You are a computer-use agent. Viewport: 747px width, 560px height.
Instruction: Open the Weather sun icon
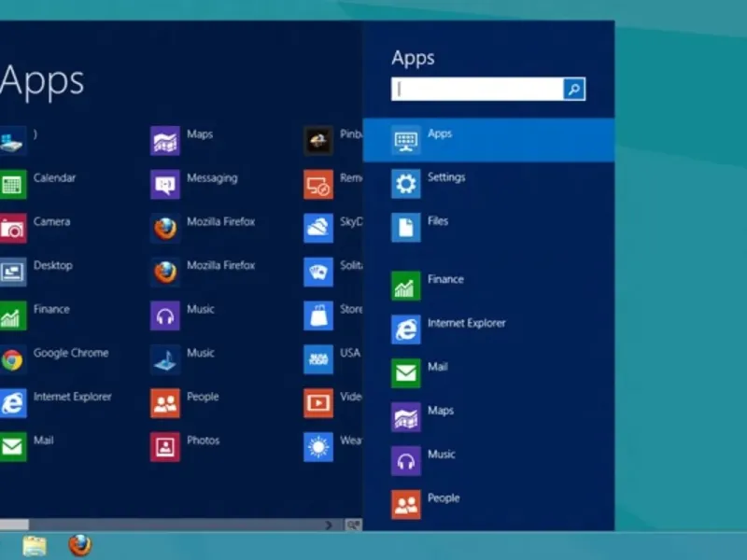(318, 447)
